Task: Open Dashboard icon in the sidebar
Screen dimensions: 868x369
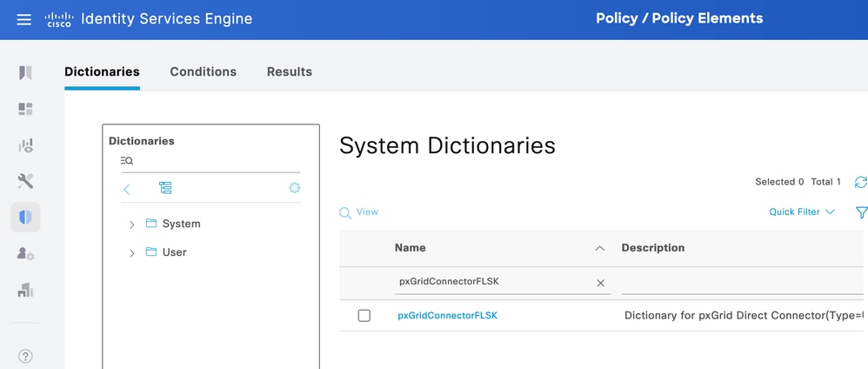Action: point(25,109)
